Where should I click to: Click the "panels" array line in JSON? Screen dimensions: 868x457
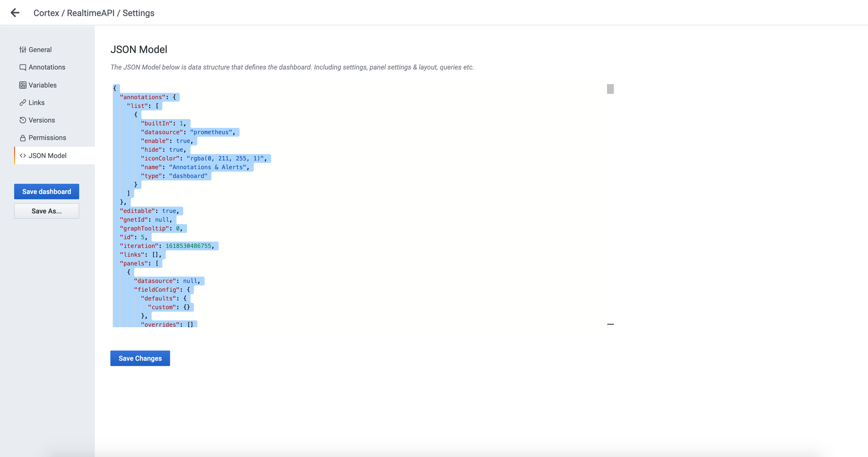(x=134, y=264)
